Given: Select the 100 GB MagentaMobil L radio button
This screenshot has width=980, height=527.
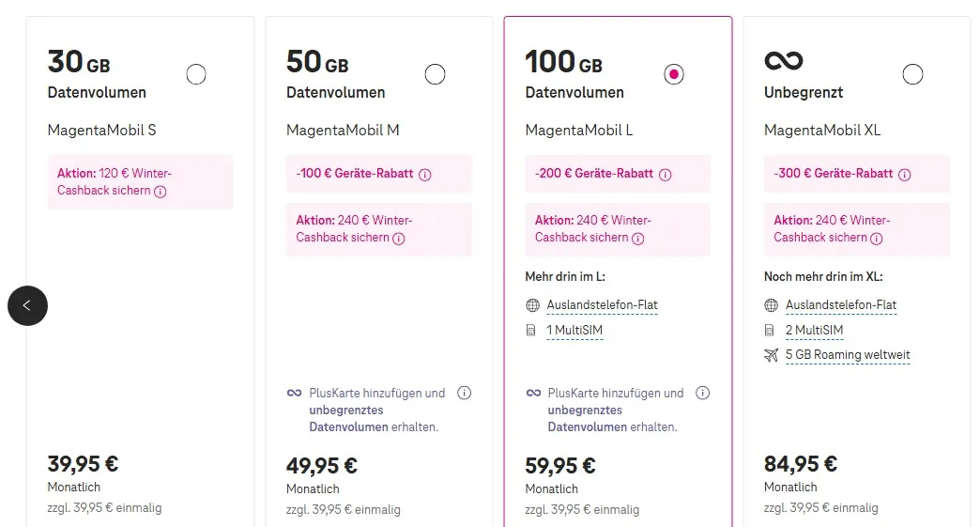Looking at the screenshot, I should coord(674,74).
